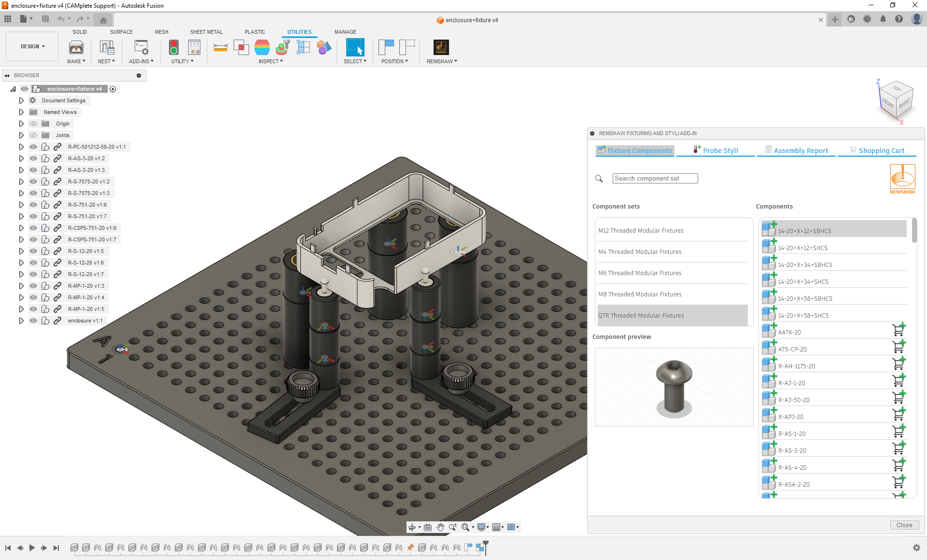Click the Nest toolbar icon
This screenshot has width=927, height=560.
(106, 47)
